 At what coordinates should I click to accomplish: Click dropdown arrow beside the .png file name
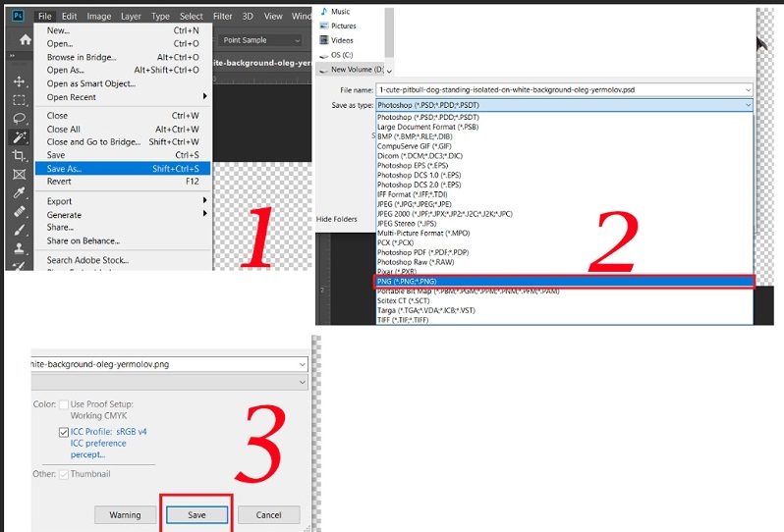302,364
